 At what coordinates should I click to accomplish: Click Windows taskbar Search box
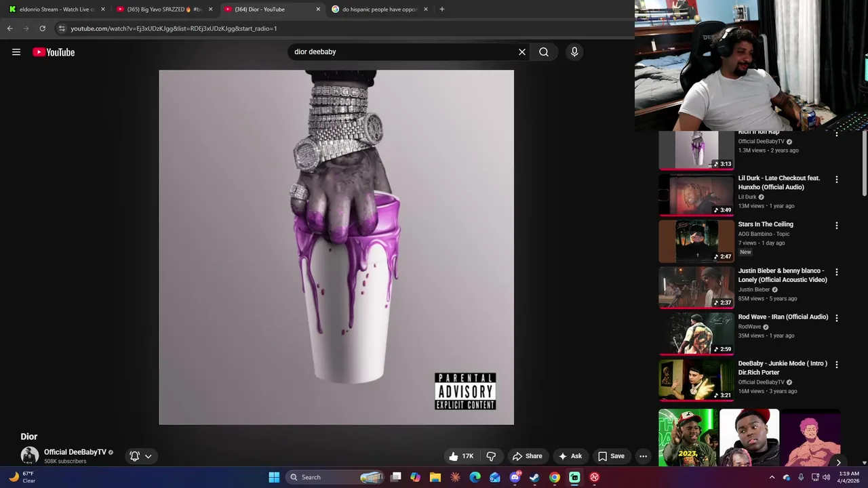tap(336, 477)
